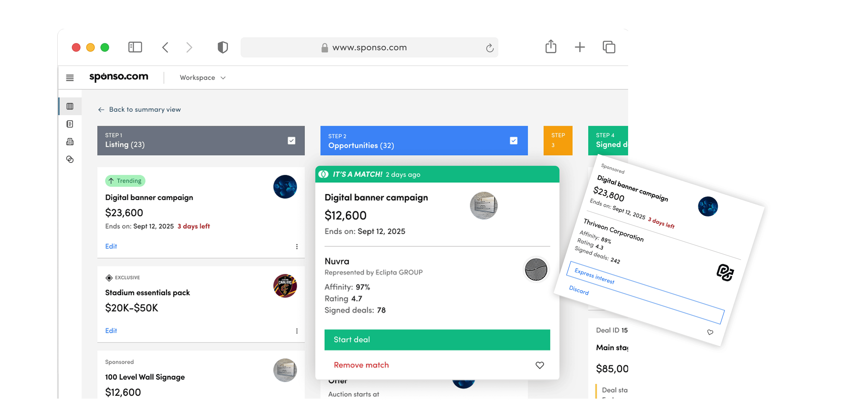Open options menu for Digital banner campaign listing
The width and height of the screenshot is (868, 402).
click(297, 247)
